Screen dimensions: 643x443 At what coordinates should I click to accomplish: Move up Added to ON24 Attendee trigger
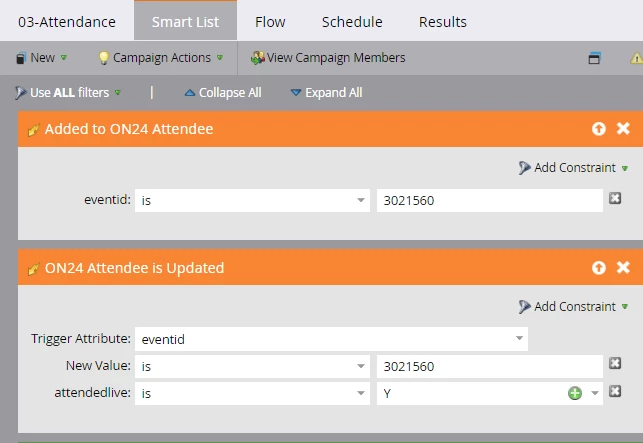point(599,129)
